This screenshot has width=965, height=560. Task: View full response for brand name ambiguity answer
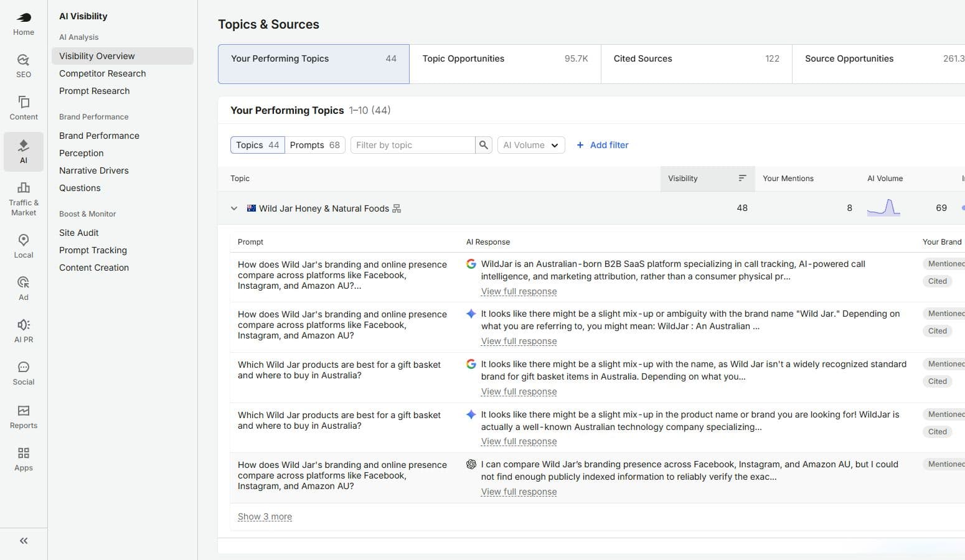coord(519,341)
